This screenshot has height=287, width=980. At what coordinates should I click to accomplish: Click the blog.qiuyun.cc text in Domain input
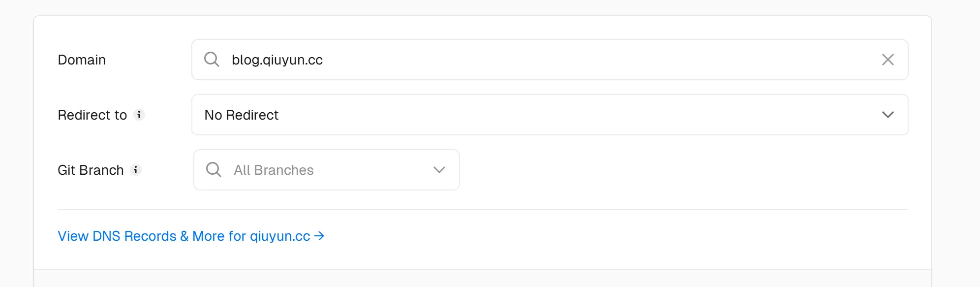point(277,60)
